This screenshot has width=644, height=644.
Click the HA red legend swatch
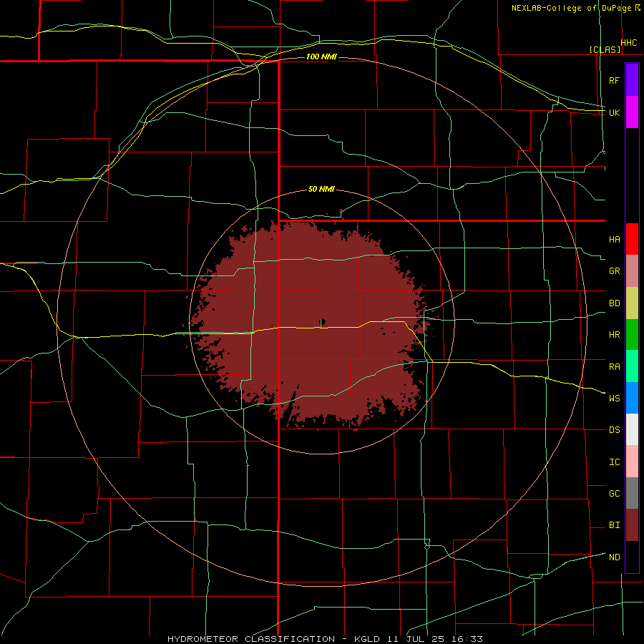point(632,239)
